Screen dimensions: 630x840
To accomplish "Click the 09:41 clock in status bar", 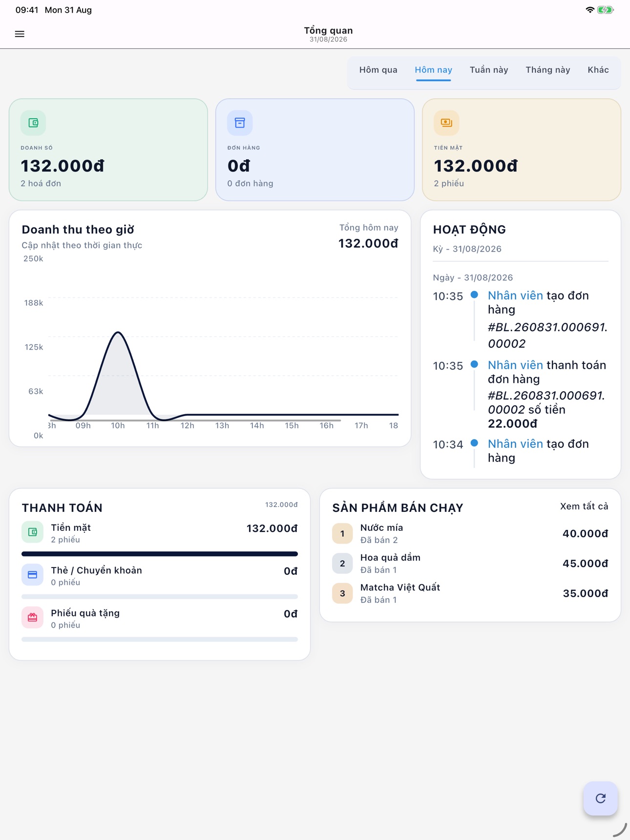I will point(27,10).
